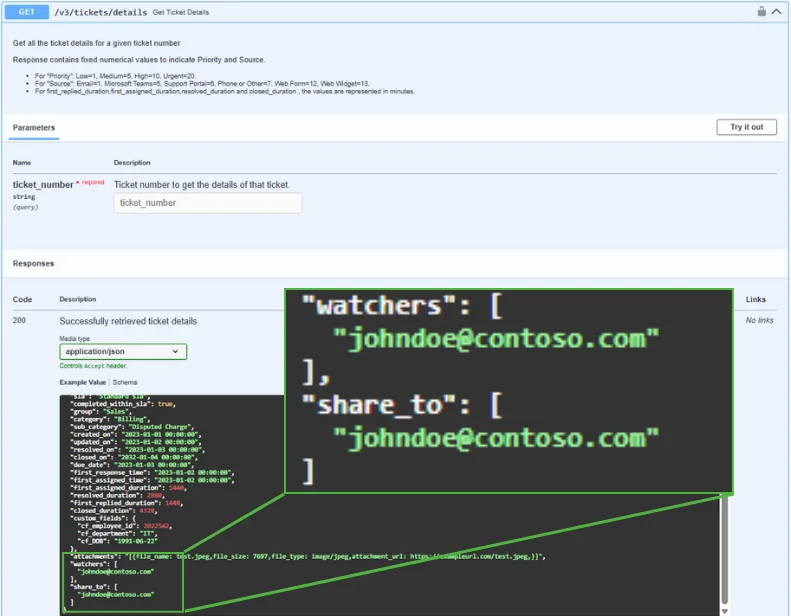
Task: Click the "closed_duration" line in example JSON
Action: pyautogui.click(x=114, y=511)
